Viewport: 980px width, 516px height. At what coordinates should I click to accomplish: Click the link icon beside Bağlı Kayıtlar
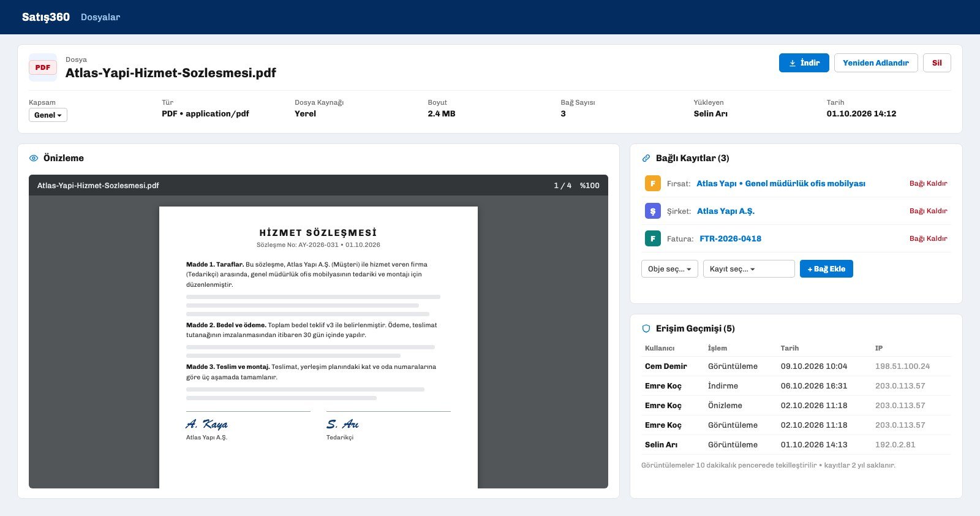(x=646, y=158)
